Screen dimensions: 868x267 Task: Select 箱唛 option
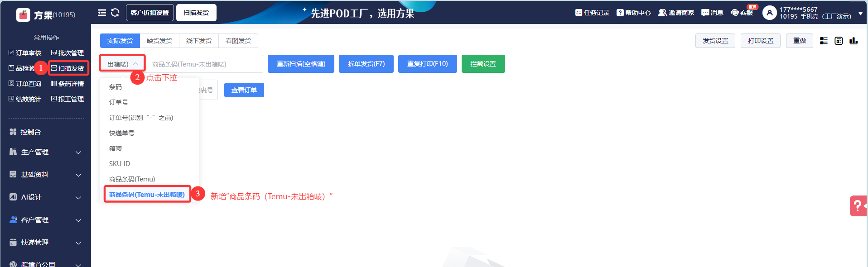pos(149,148)
